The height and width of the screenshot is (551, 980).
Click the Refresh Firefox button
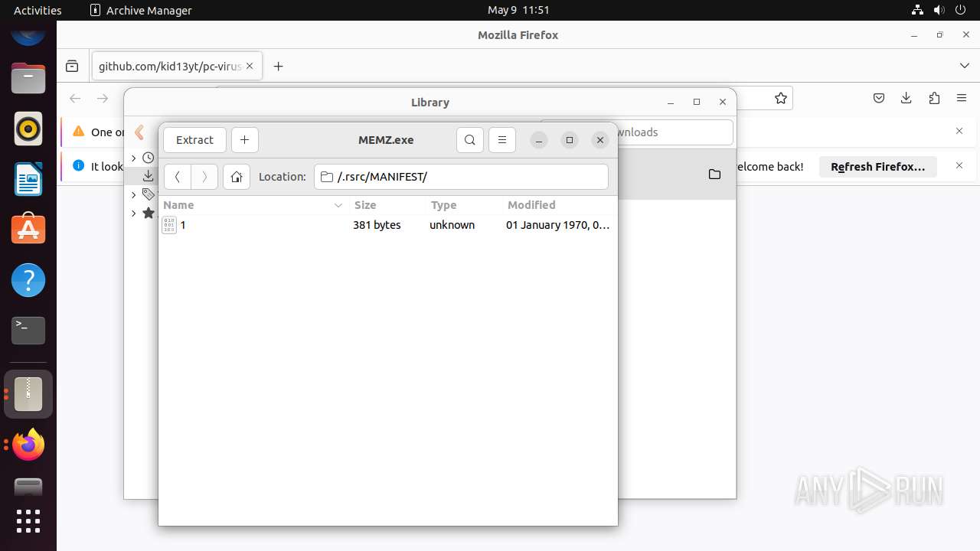(878, 166)
